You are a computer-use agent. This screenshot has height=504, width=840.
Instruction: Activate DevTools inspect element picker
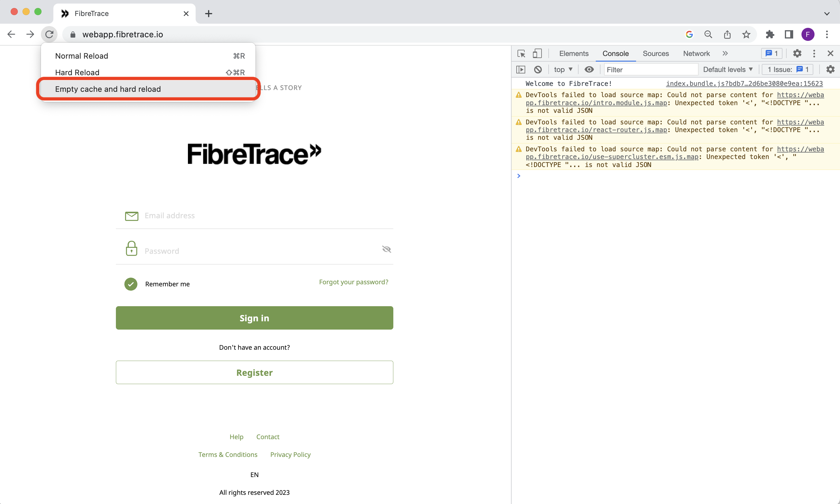(521, 54)
